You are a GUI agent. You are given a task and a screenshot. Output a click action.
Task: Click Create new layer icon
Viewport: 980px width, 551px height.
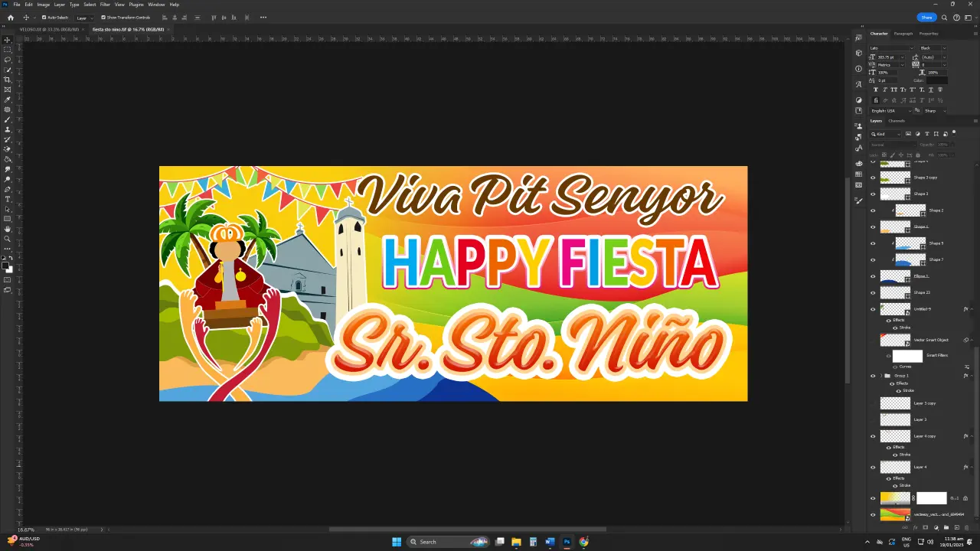tap(956, 527)
